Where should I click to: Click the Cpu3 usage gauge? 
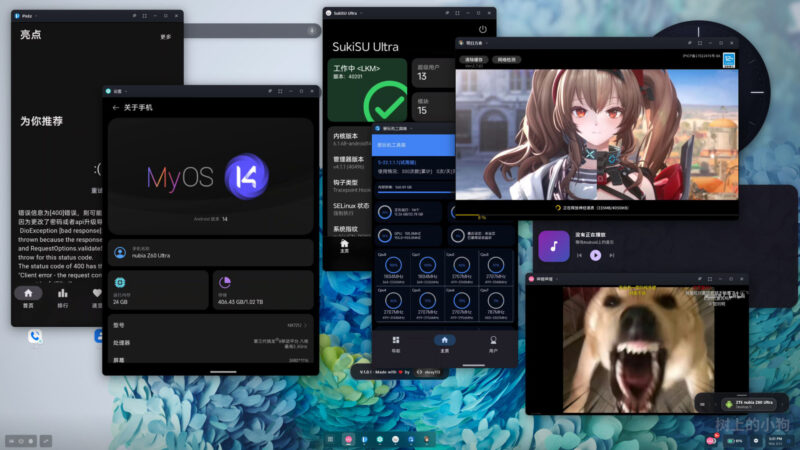496,265
